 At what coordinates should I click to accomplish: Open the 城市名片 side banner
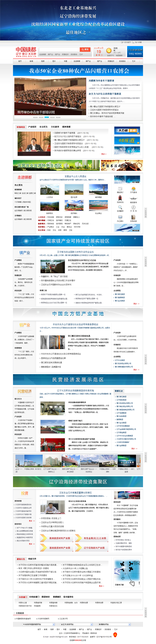tap(127, 150)
